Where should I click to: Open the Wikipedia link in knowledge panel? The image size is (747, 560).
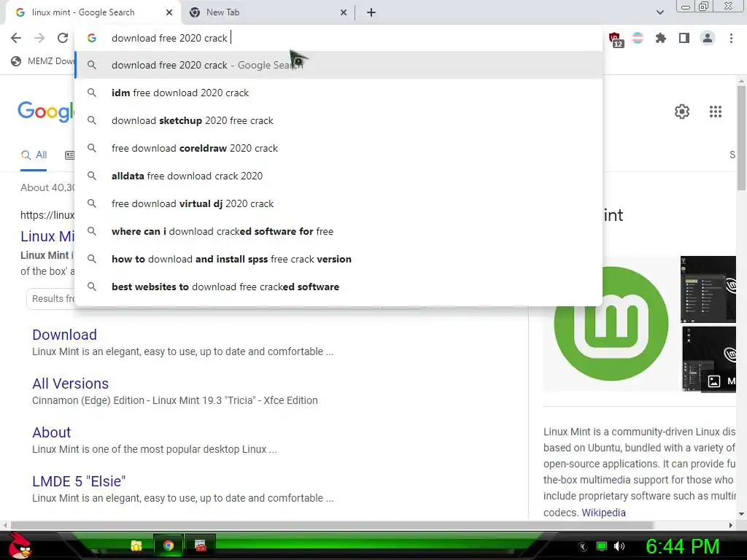[603, 513]
